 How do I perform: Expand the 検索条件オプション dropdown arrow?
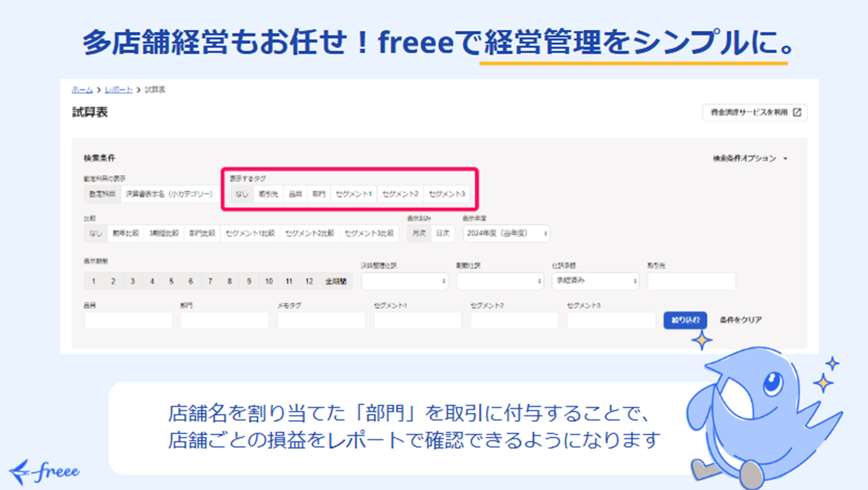tap(785, 159)
